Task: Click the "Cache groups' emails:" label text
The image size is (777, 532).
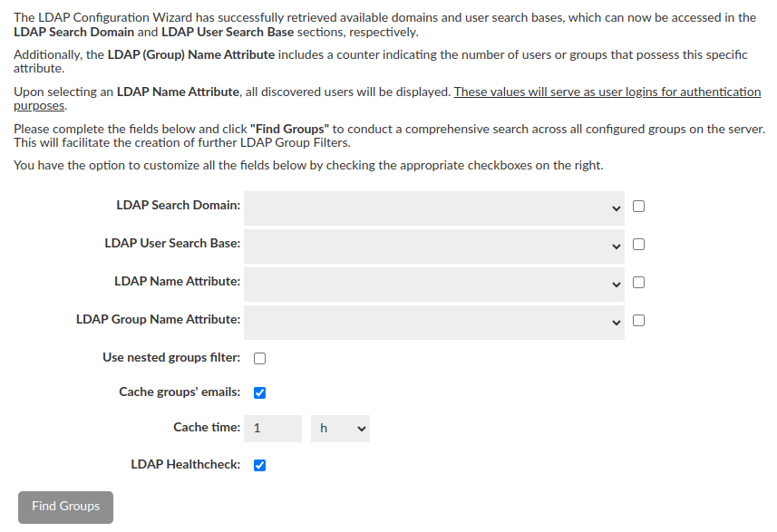Action: 180,392
